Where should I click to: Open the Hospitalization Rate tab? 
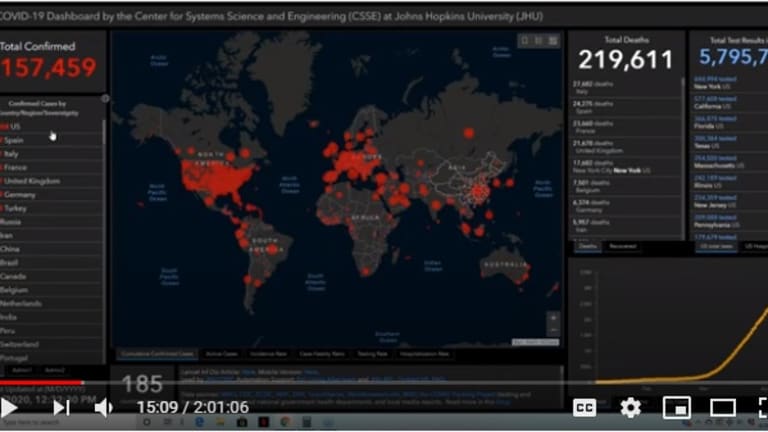click(x=424, y=354)
